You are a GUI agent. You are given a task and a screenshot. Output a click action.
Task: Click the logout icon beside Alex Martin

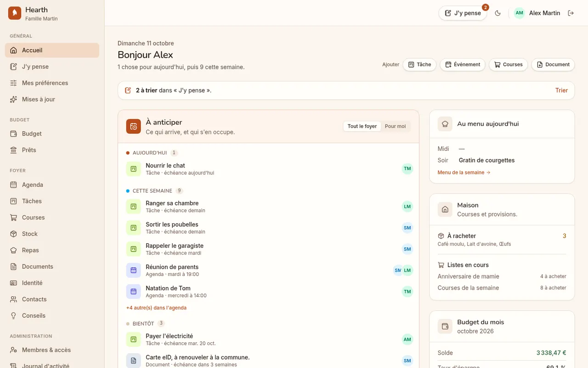571,13
